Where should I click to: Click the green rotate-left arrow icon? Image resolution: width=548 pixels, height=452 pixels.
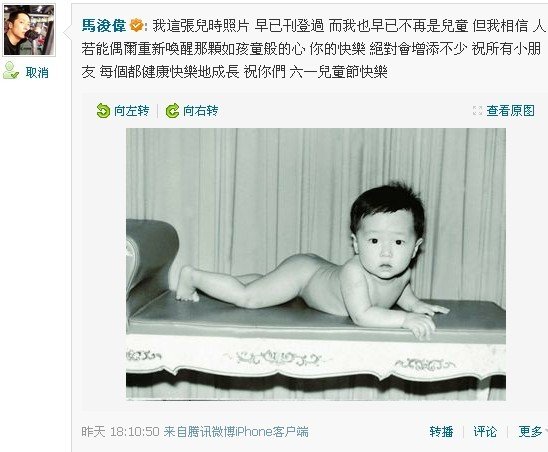(x=103, y=111)
